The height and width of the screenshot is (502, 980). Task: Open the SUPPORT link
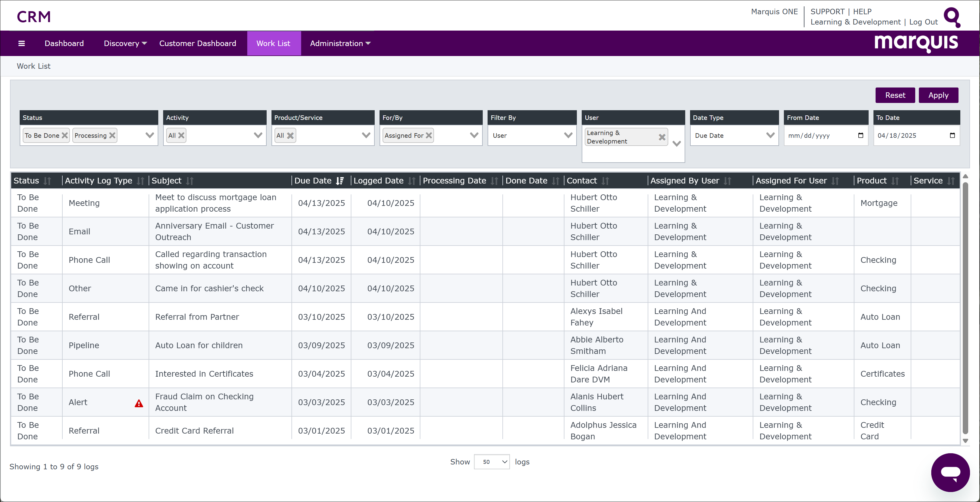(827, 12)
